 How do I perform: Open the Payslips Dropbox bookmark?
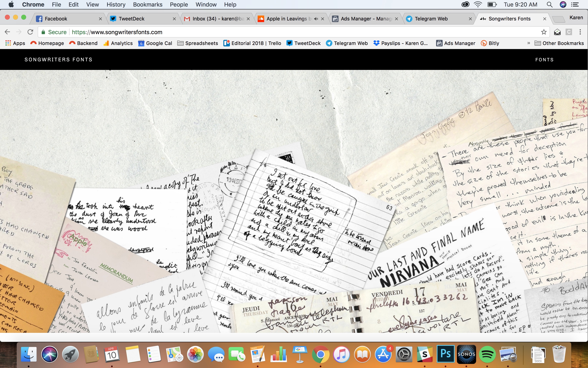click(400, 43)
